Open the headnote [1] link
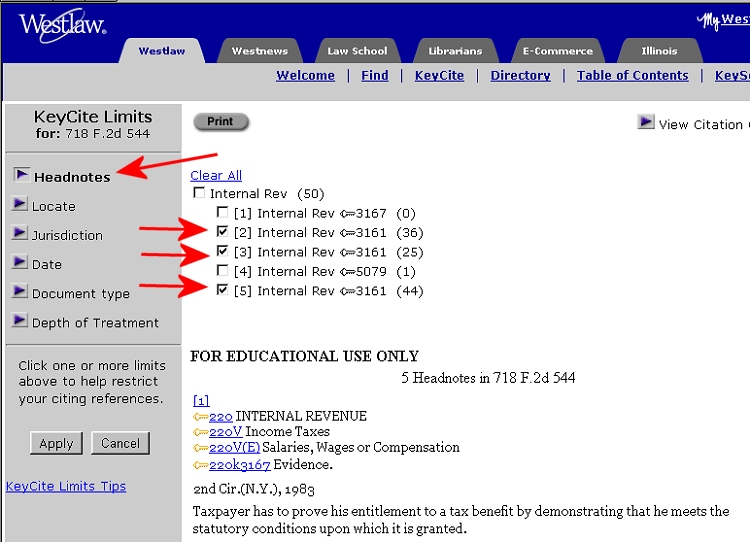 (201, 400)
